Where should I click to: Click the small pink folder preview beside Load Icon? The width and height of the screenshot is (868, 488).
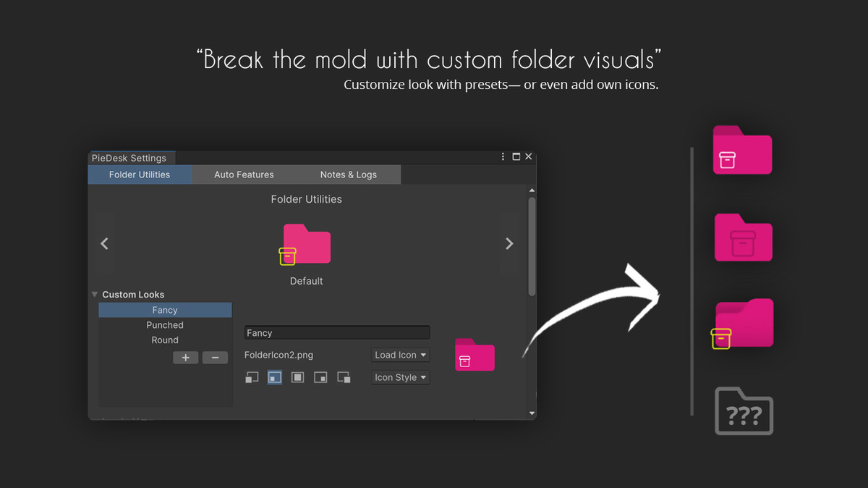click(475, 355)
